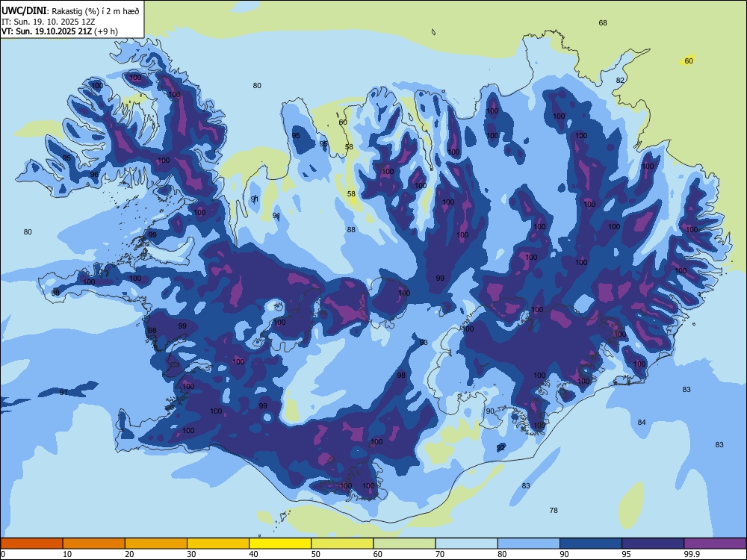Click the "UWC/DINI" title text
This screenshot has height=560, width=747.
pos(24,11)
